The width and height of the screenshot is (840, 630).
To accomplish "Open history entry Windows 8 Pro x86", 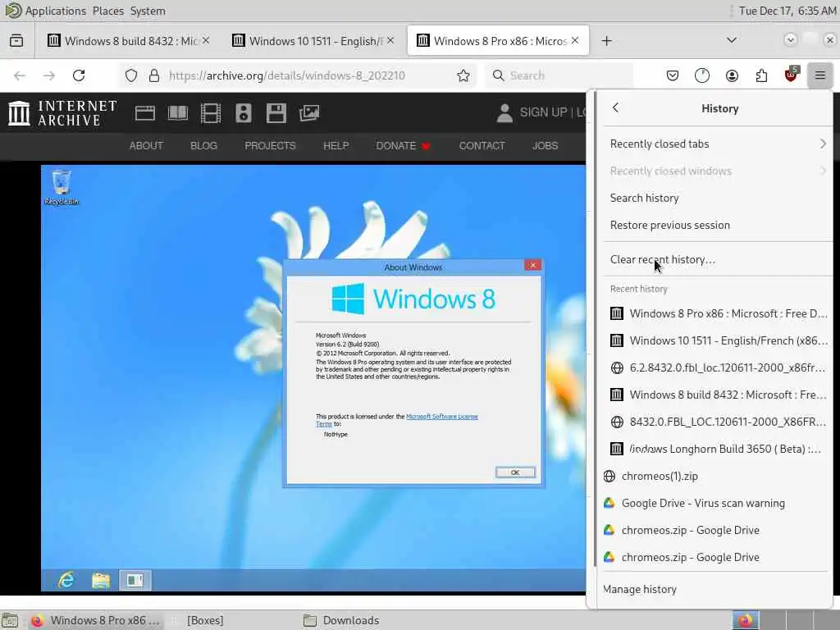I will pyautogui.click(x=718, y=313).
